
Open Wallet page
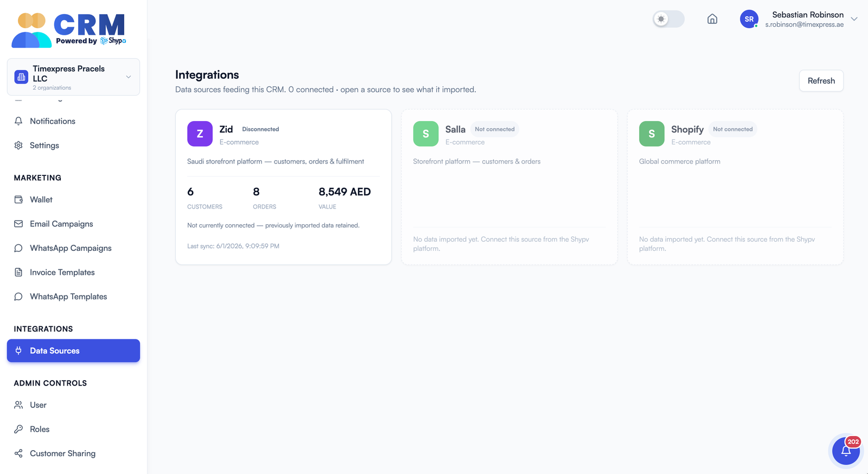[73, 200]
